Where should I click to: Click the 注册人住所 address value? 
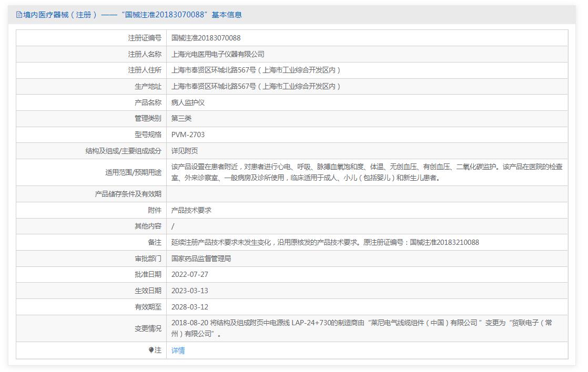(257, 70)
